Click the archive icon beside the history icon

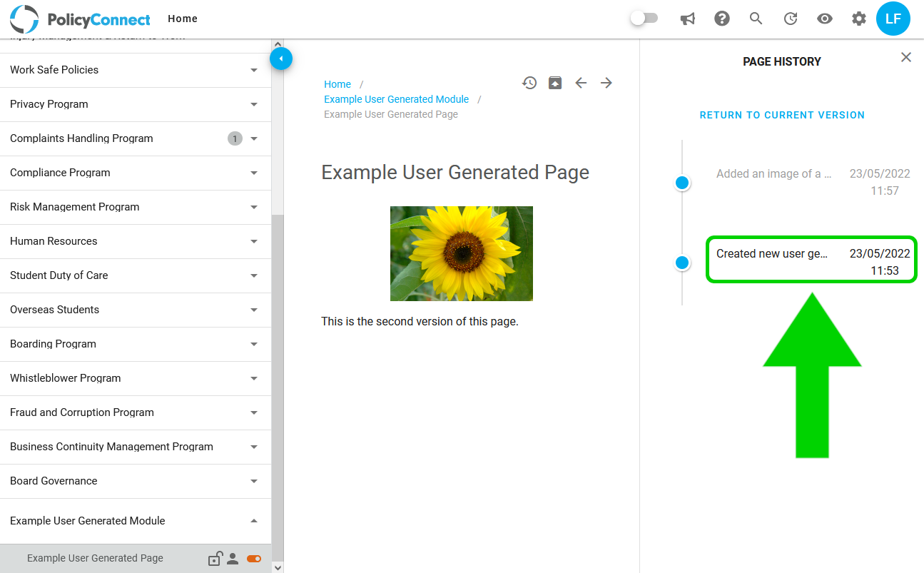click(555, 83)
